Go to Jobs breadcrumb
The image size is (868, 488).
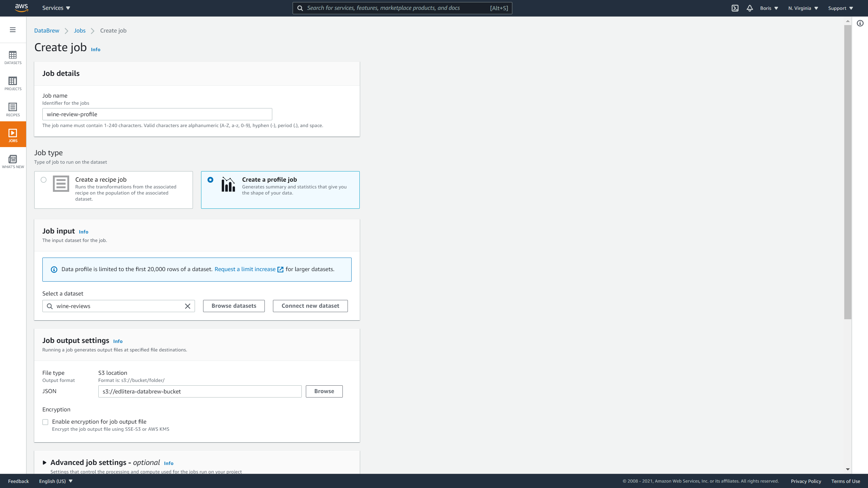pyautogui.click(x=80, y=30)
